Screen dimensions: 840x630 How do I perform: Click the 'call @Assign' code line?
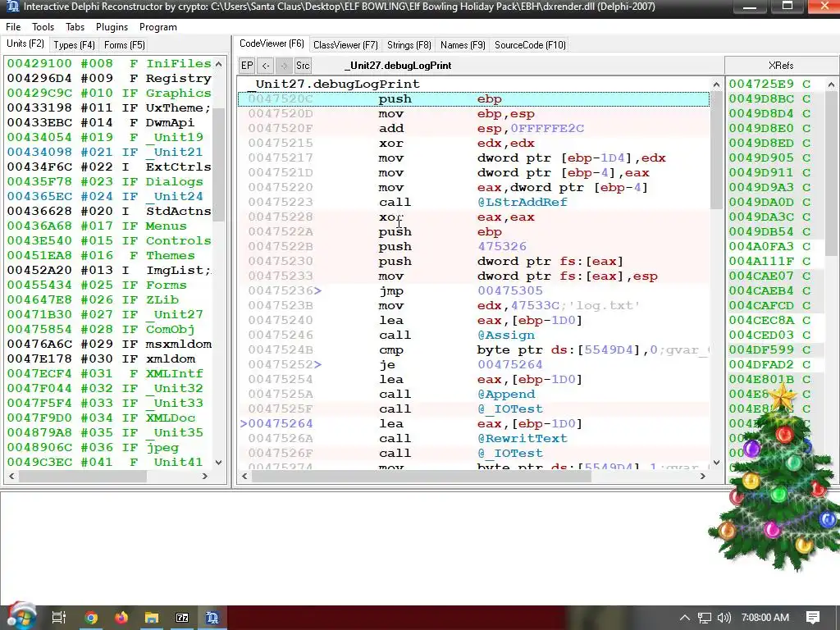click(x=474, y=335)
